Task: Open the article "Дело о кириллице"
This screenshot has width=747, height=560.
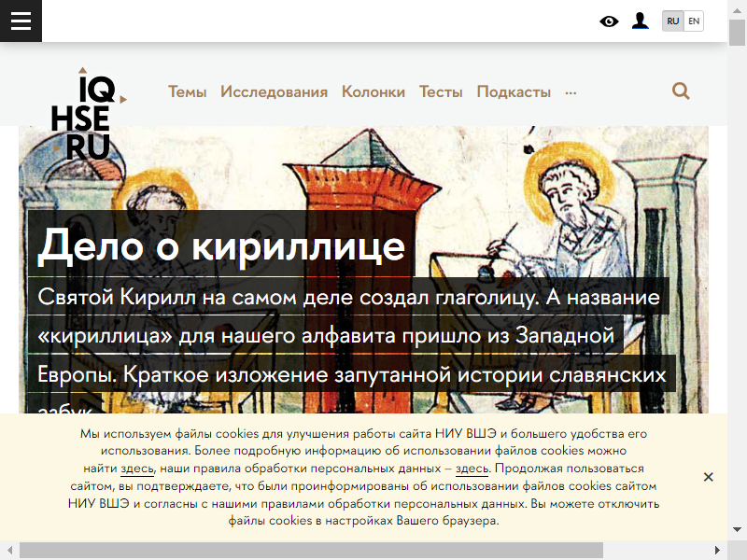Action: coord(221,246)
